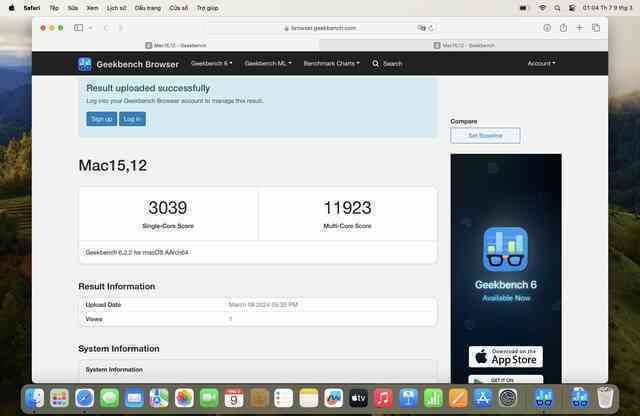Open the Trợ giúp menu
The image size is (640, 416).
click(207, 8)
